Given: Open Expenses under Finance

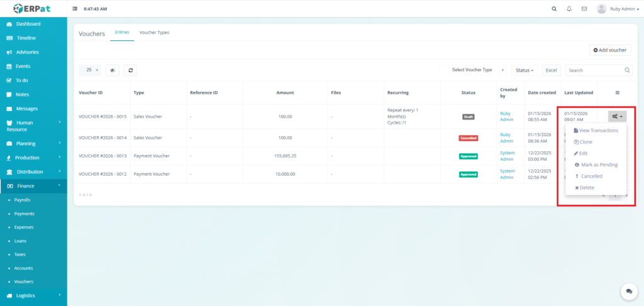Looking at the screenshot, I should tap(24, 227).
